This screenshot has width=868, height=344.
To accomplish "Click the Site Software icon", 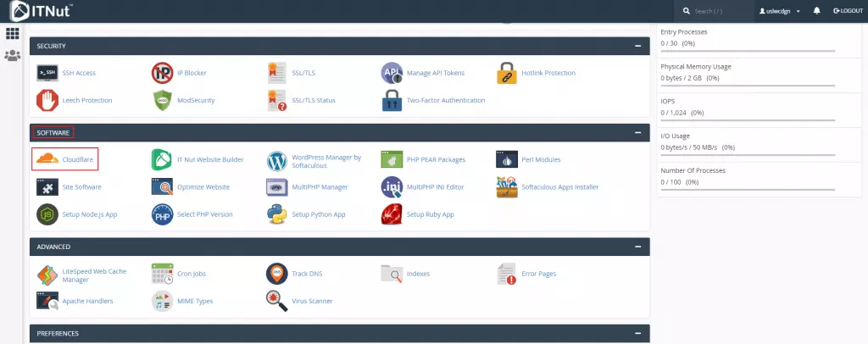I will (47, 187).
